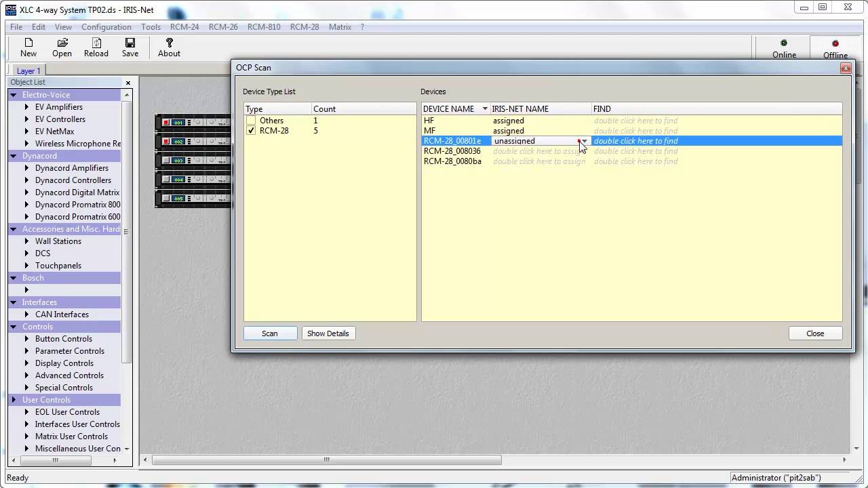Select amplifier device 005 in workspace
The height and width of the screenshot is (488, 868).
193,199
